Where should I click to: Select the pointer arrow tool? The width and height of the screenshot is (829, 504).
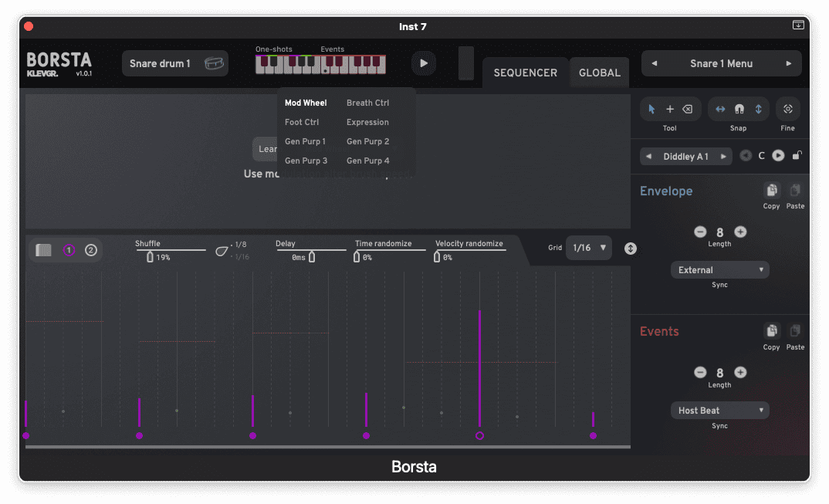651,109
